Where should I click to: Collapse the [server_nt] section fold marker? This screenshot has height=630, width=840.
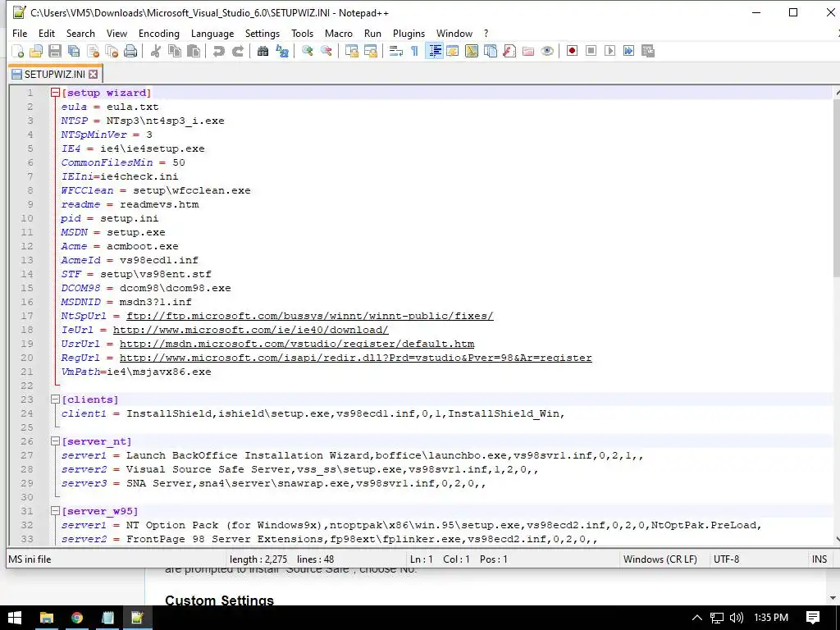click(55, 441)
